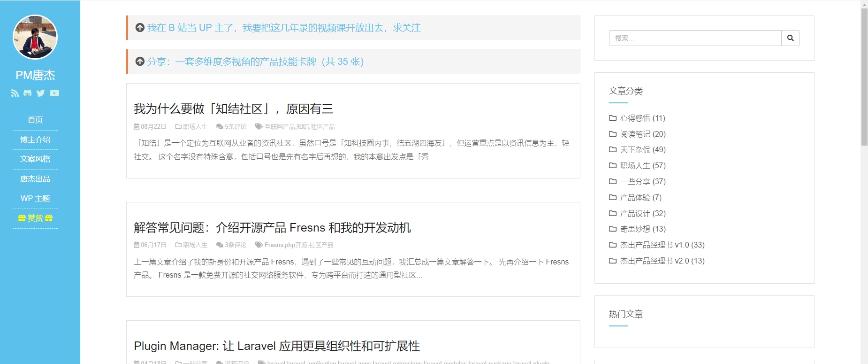
Task: Click the folder icon next to 奇思妙想
Action: [613, 229]
